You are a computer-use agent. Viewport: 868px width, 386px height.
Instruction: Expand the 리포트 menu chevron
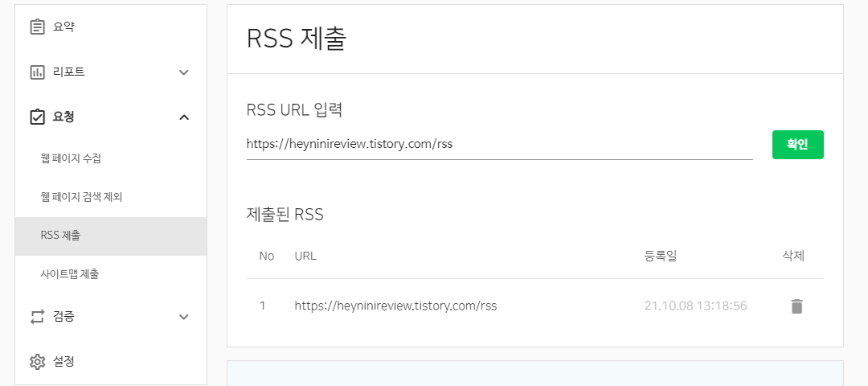click(184, 72)
